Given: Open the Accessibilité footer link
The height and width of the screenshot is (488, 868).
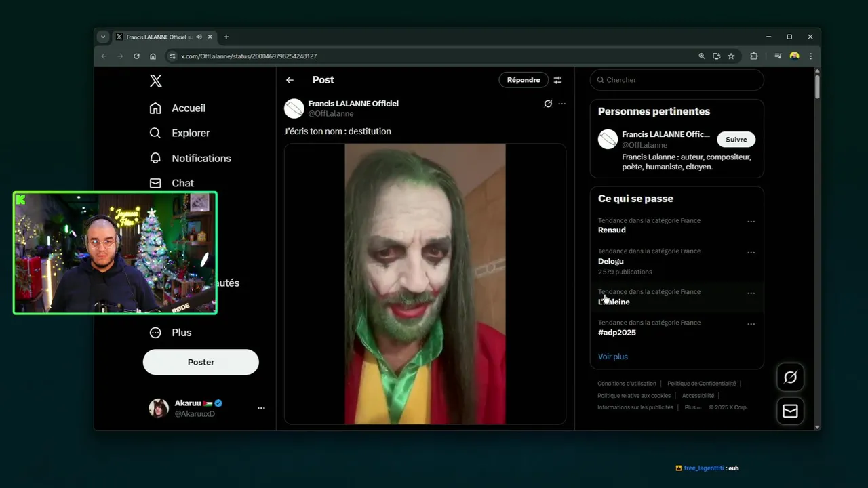Looking at the screenshot, I should 698,396.
